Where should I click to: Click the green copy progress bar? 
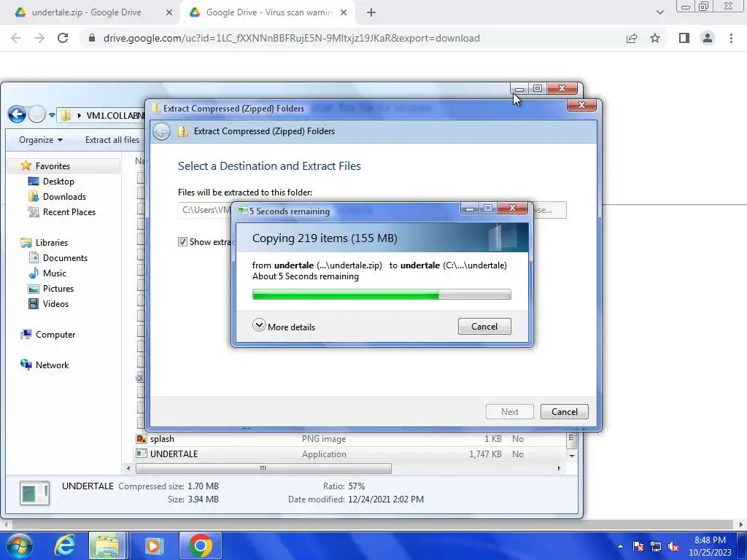381,295
